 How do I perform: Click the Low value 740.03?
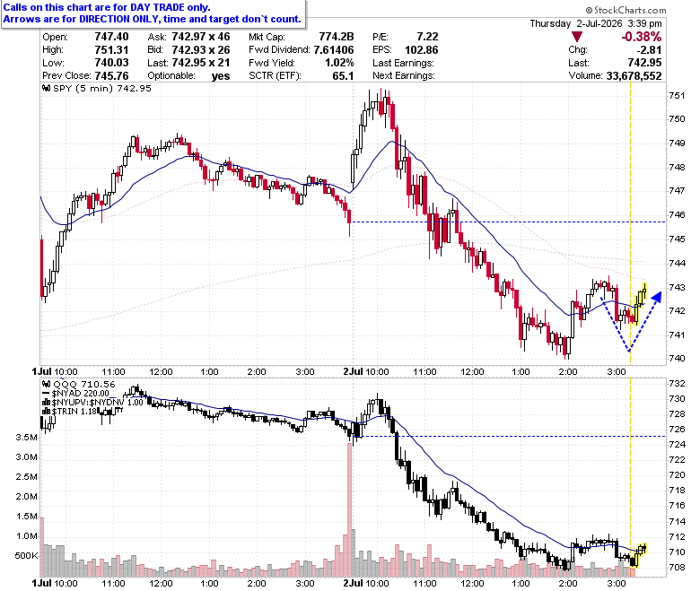tap(111, 63)
